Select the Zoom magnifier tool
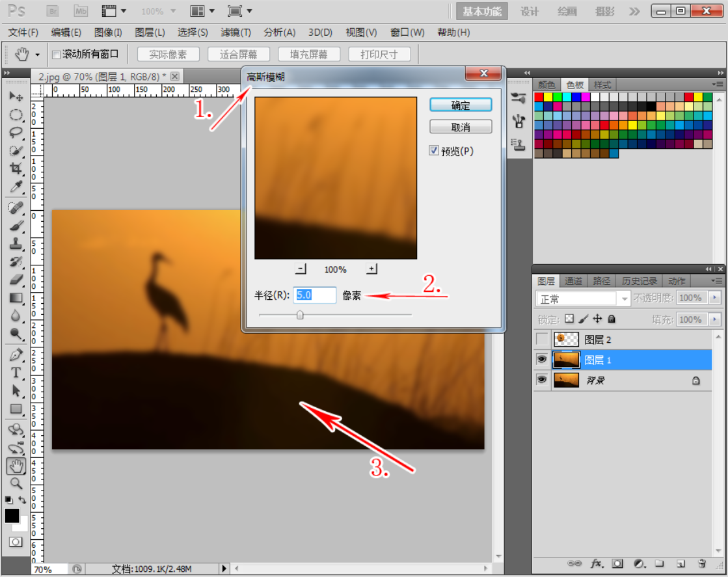This screenshot has height=577, width=728. [x=16, y=483]
